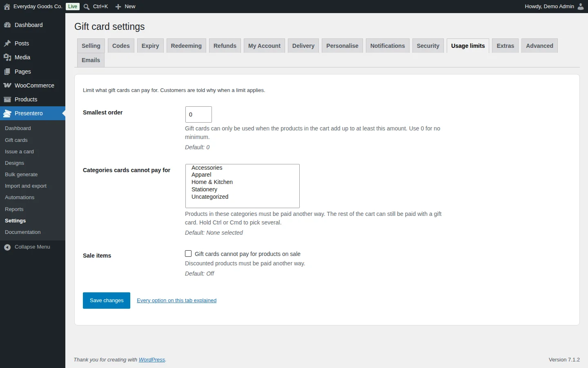588x368 pixels.
Task: Click the Collapse Menu arrow icon
Action: 7,247
